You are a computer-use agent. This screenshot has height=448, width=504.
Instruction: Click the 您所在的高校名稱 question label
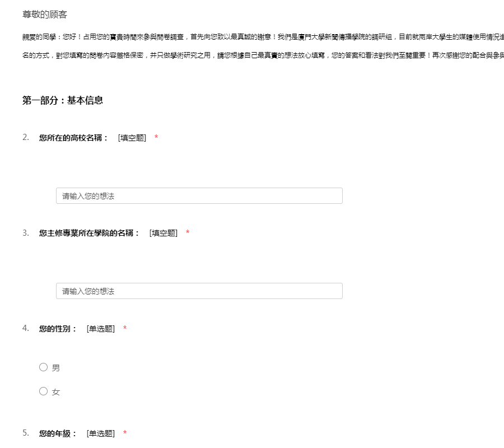[x=73, y=138]
